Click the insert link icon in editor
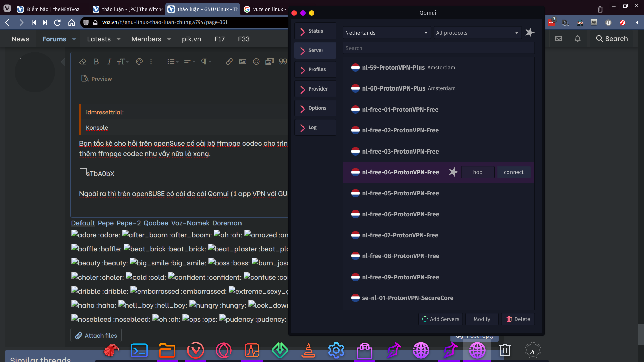 [x=229, y=61]
